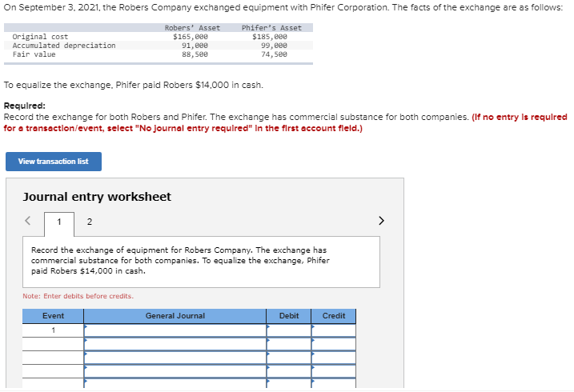Image resolution: width=574 pixels, height=392 pixels.
Task: Open the View transaction list button
Action: coord(54,162)
